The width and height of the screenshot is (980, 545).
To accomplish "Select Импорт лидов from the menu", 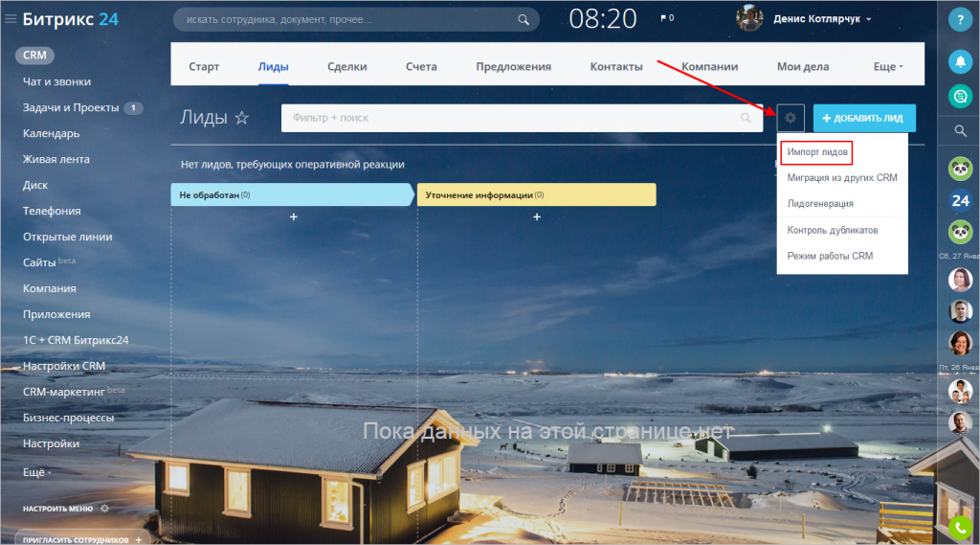I will [817, 152].
